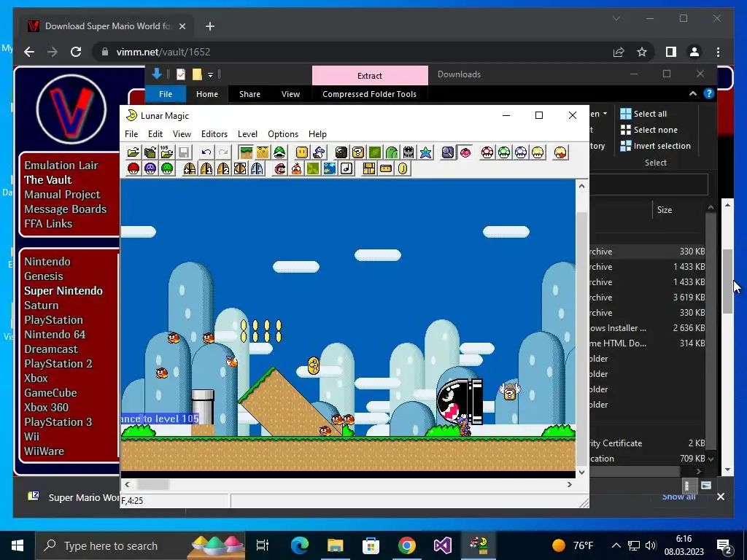
Task: Click the rainbow star toolbar icon
Action: pos(425,152)
